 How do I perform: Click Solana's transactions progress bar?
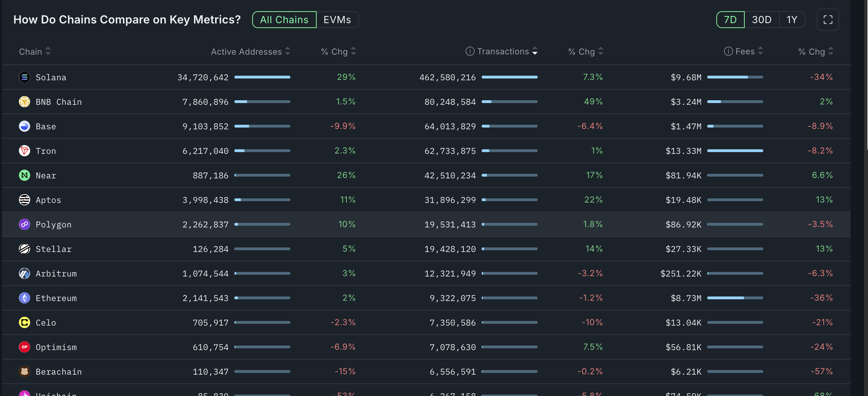[x=509, y=77]
